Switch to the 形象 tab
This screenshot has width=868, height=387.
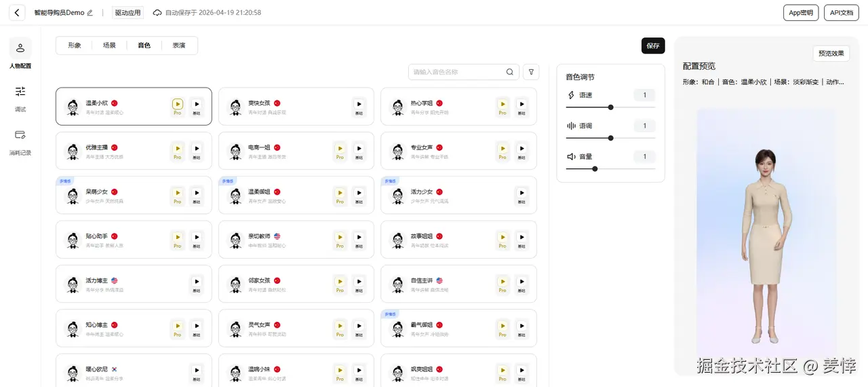click(x=75, y=45)
